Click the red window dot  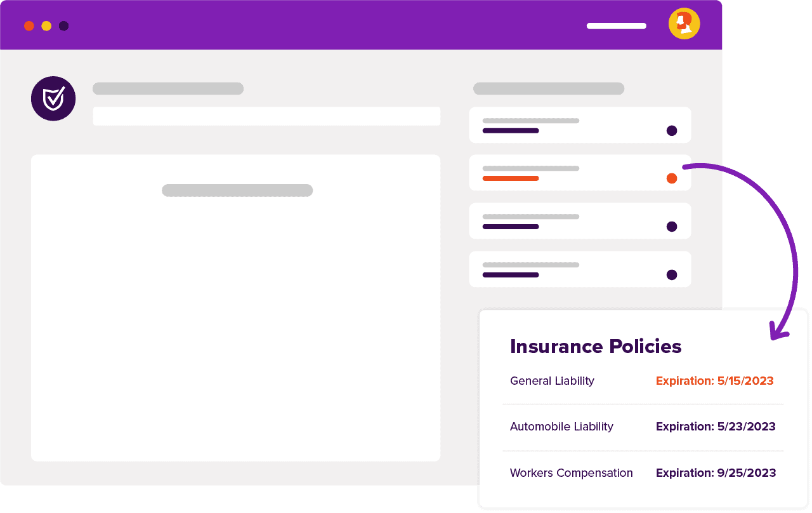tap(29, 26)
